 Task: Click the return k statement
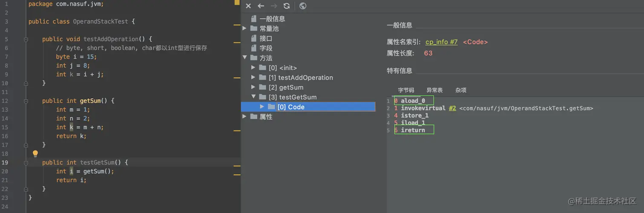(71, 136)
